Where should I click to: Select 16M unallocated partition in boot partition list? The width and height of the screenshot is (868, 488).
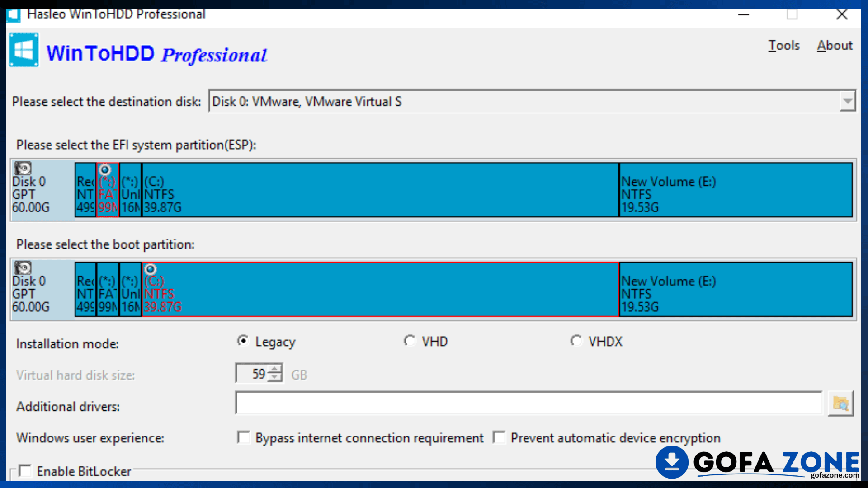point(131,289)
